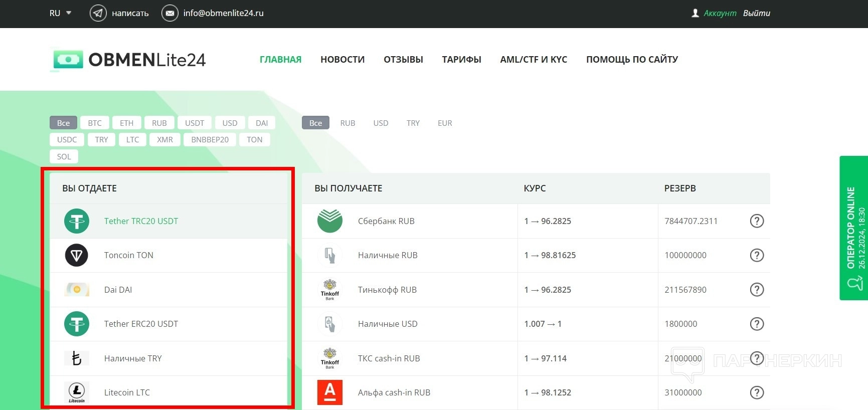Filter give currencies by XMR
This screenshot has width=868, height=410.
(x=165, y=139)
